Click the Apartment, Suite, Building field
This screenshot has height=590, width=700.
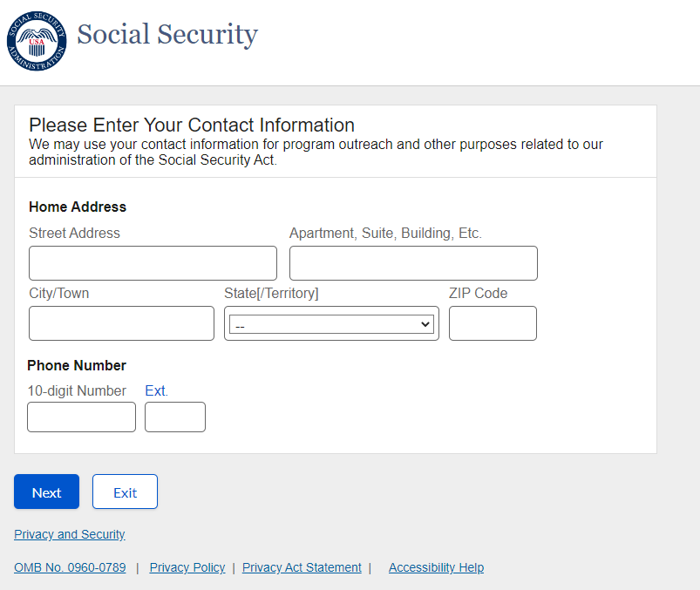tap(413, 263)
